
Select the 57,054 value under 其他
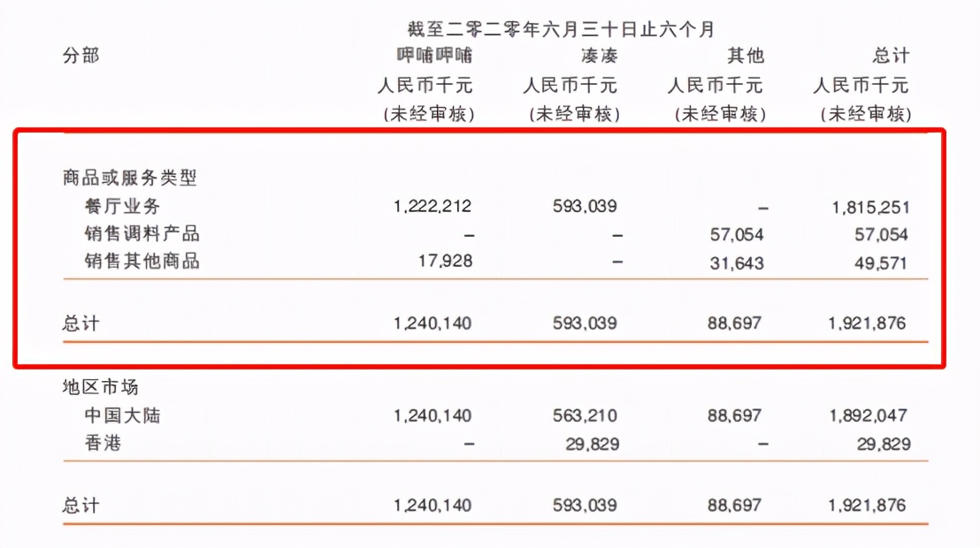pyautogui.click(x=730, y=234)
